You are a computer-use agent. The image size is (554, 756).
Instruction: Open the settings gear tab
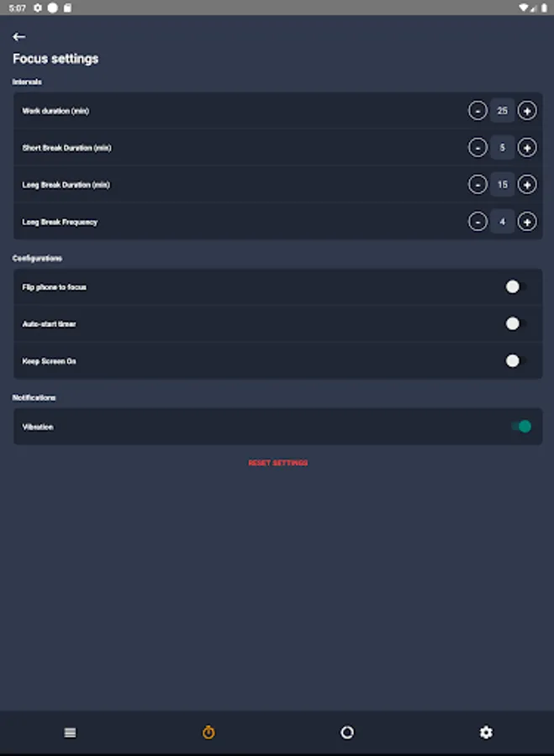click(486, 732)
